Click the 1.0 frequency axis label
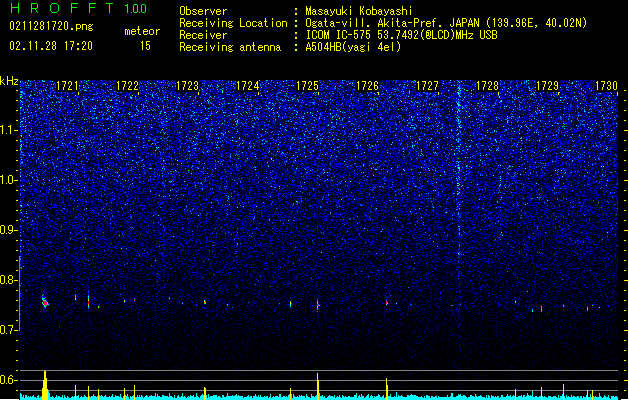Screen dimensions: 629x400 [x=8, y=180]
